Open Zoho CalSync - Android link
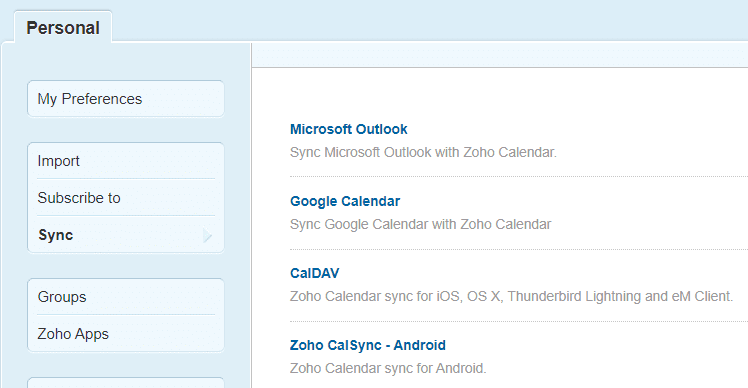This screenshot has height=388, width=748. [368, 345]
